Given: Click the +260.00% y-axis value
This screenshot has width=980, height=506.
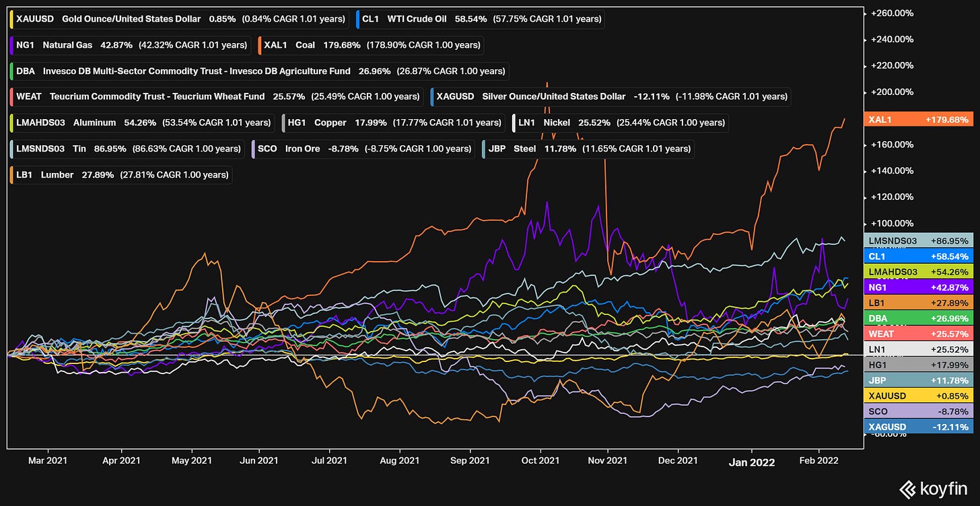Looking at the screenshot, I should pos(892,13).
